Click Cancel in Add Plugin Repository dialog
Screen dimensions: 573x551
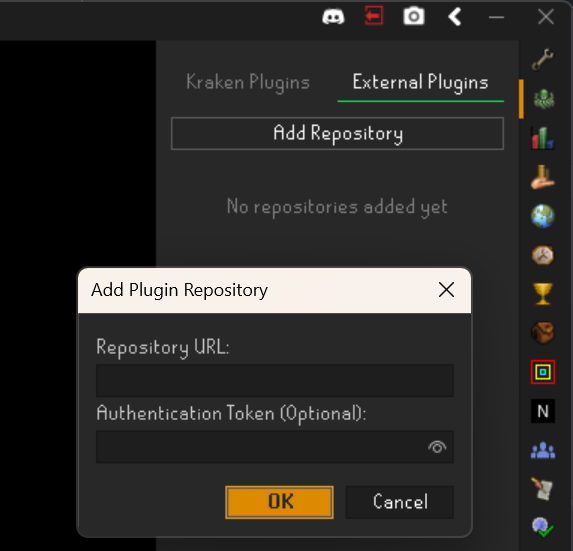click(x=400, y=502)
